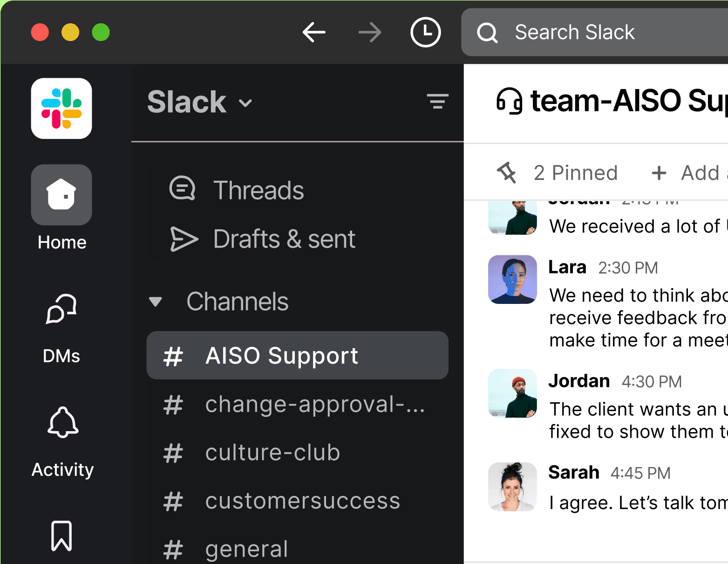Screen dimensions: 728x564
Task: Open the 2 Pinned messages link
Action: pos(576,173)
